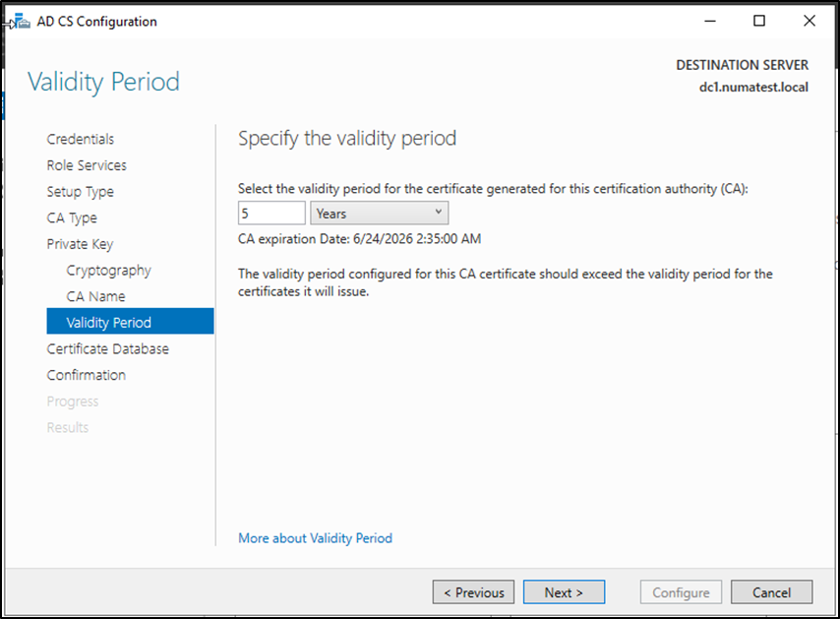Viewport: 840px width, 619px height.
Task: Select the highlighted Validity Period step
Action: (x=109, y=322)
